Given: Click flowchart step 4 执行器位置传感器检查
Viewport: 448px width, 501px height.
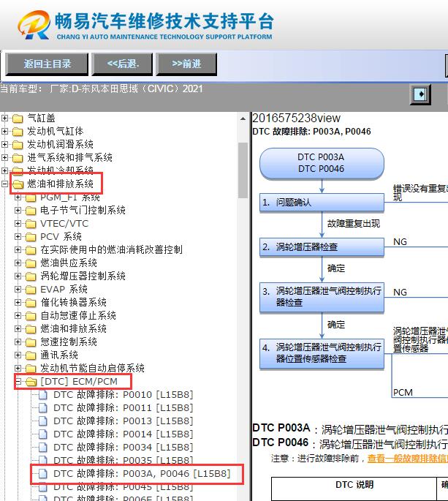Looking at the screenshot, I should coord(322,354).
